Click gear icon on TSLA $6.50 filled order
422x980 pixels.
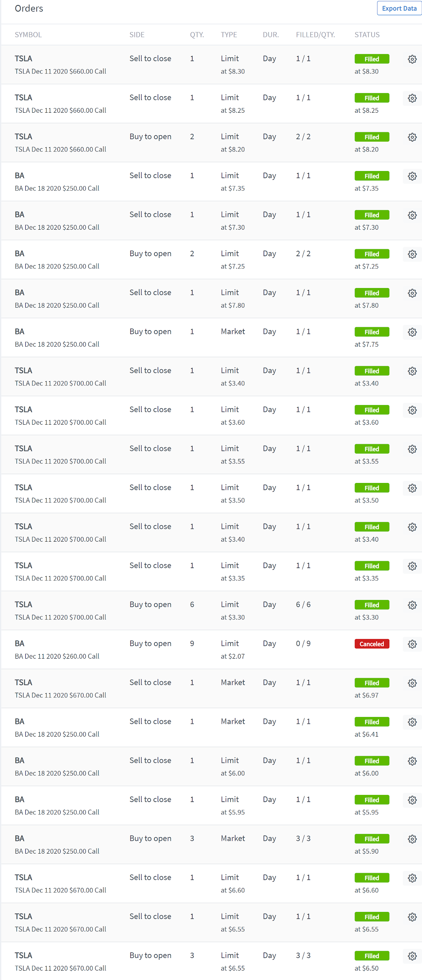412,956
